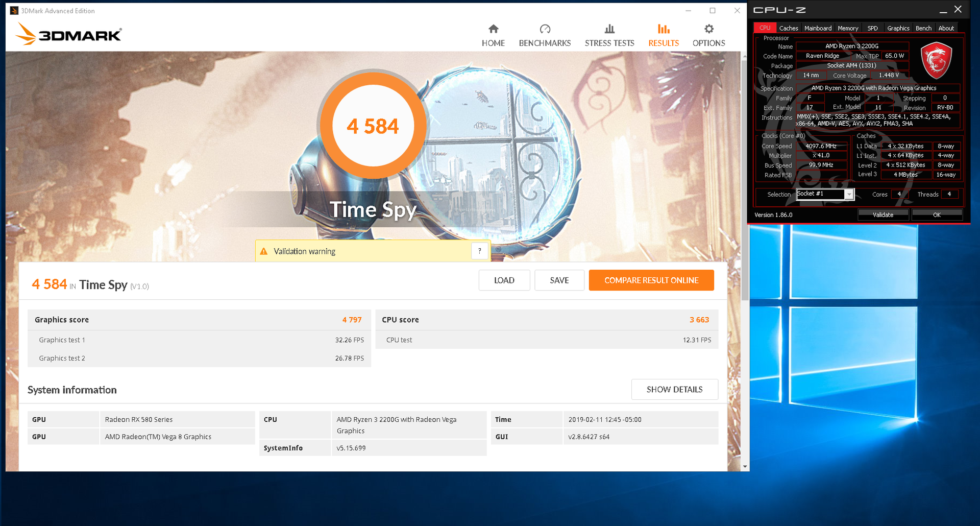Open Options using the gear icon

pyautogui.click(x=708, y=29)
